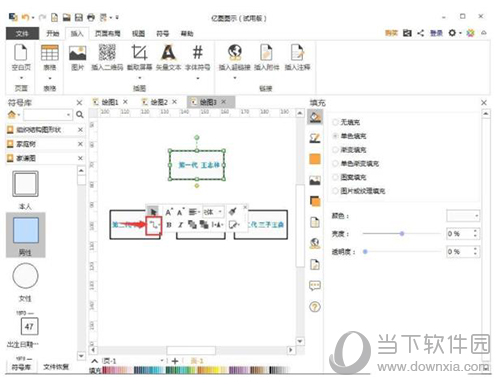Screen dimensions: 500x385
Task: Click the Undo arrow in quick access toolbar
Action: [x=25, y=17]
